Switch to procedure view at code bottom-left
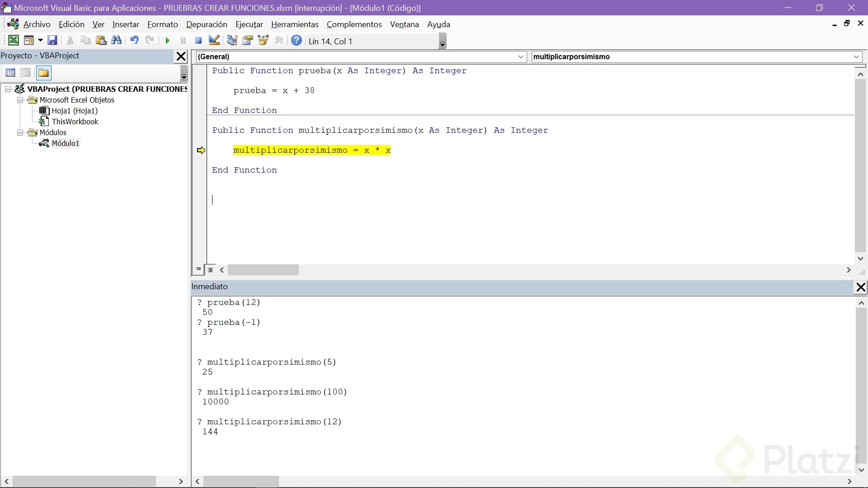The image size is (868, 488). pyautogui.click(x=198, y=269)
